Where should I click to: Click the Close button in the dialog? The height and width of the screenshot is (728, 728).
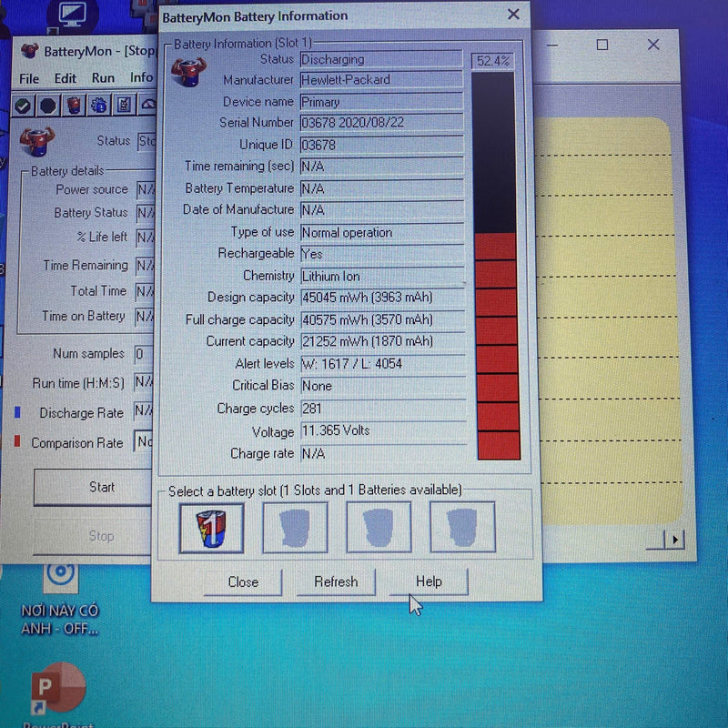243,582
